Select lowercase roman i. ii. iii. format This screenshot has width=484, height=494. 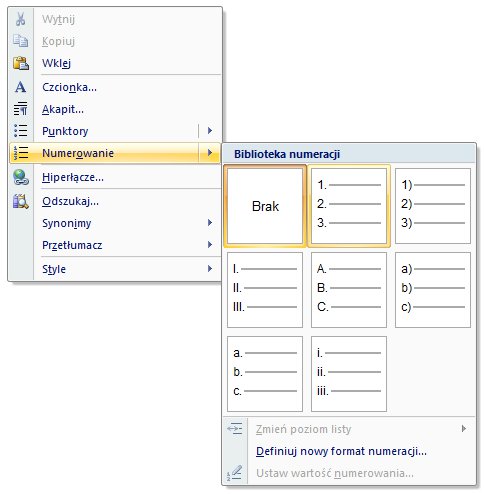pos(349,374)
